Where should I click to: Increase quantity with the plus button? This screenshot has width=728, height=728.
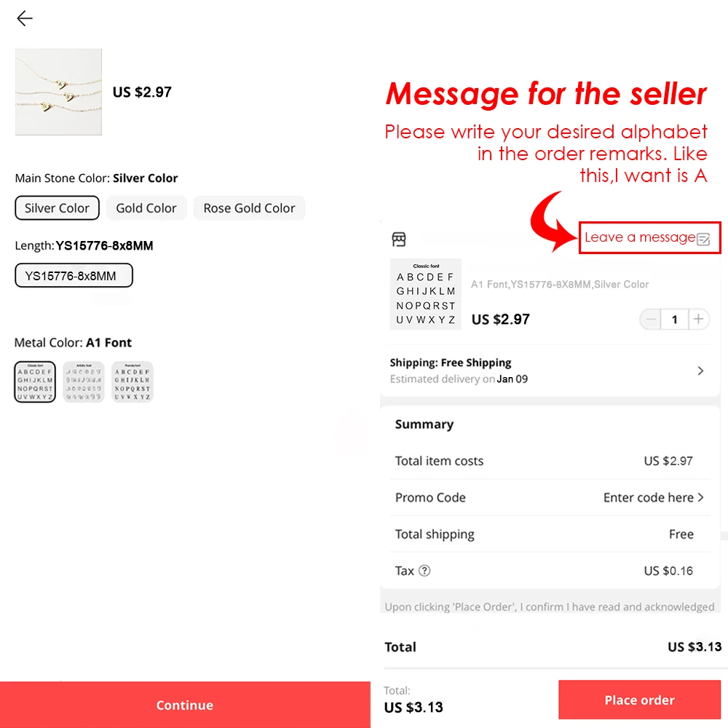[698, 320]
